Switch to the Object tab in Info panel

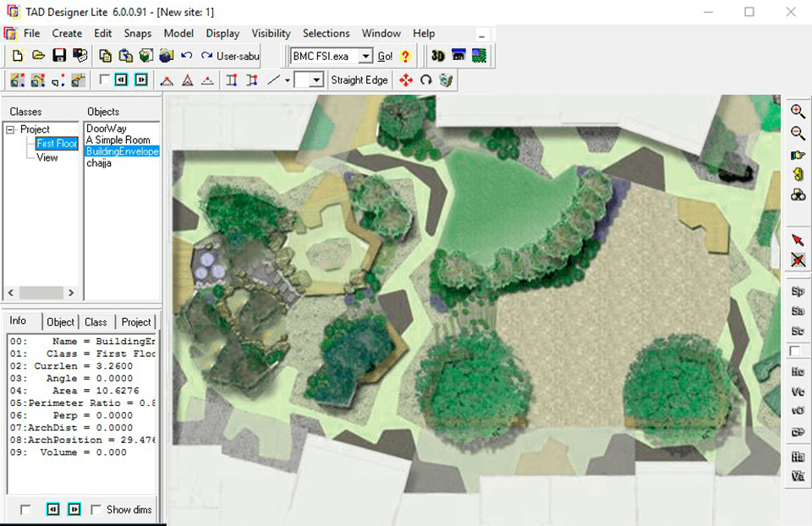click(x=60, y=321)
